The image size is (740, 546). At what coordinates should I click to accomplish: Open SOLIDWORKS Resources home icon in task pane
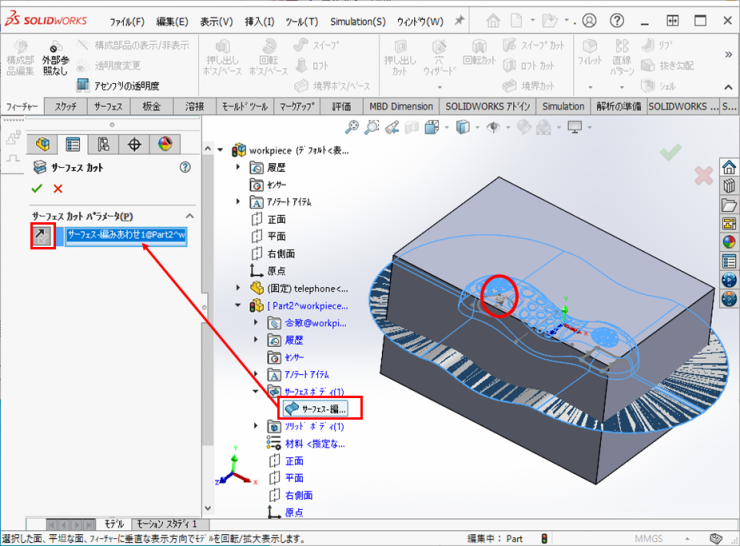tap(729, 167)
